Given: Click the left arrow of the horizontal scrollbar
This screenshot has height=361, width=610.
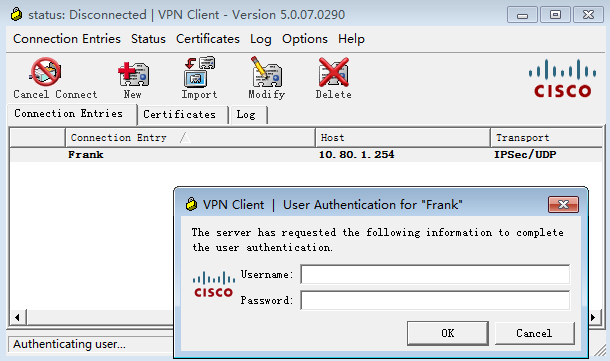Looking at the screenshot, I should [x=18, y=317].
